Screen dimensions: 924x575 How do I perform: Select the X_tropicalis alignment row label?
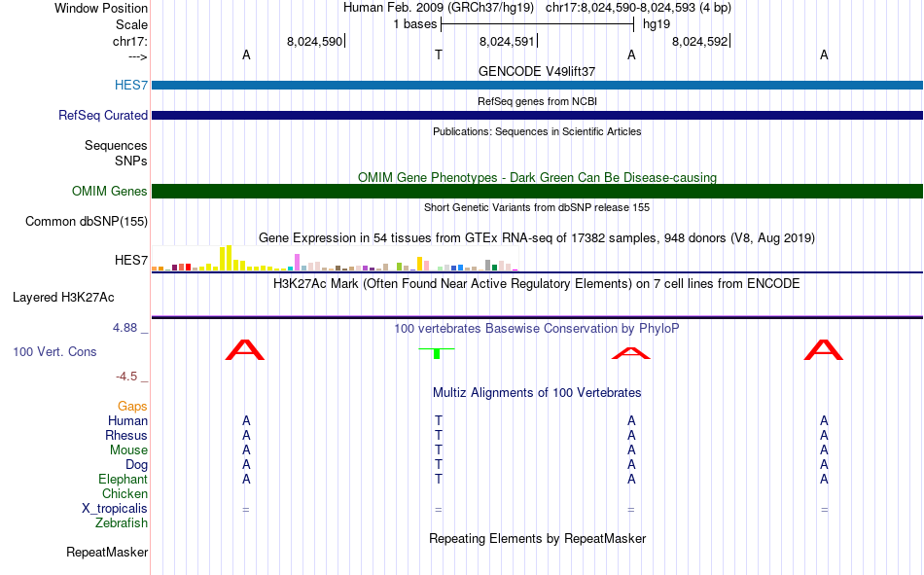[x=115, y=509]
